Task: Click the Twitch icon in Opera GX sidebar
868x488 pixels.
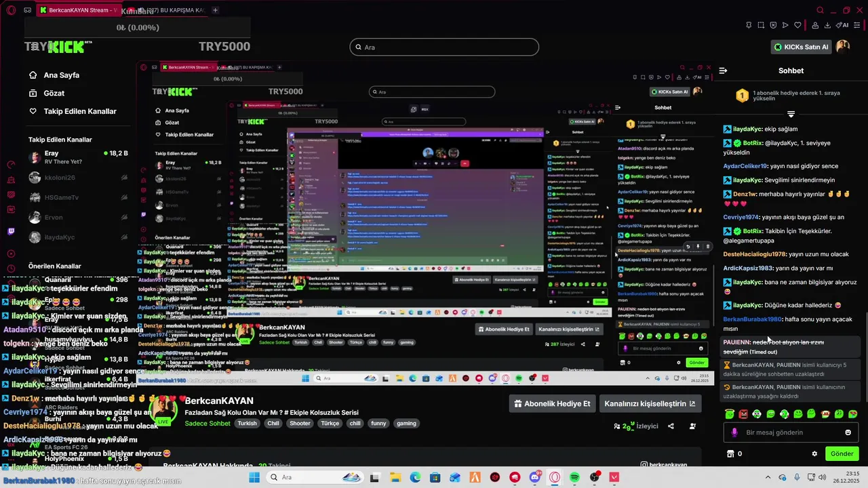Action: pos(11,231)
